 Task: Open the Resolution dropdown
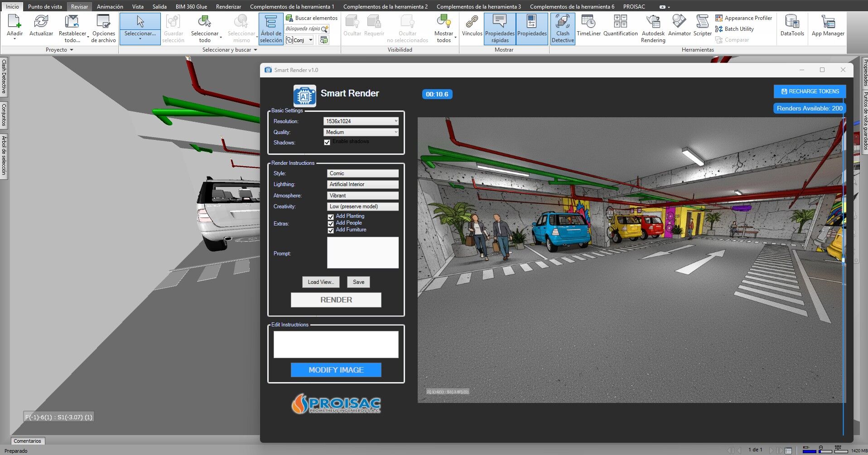361,121
